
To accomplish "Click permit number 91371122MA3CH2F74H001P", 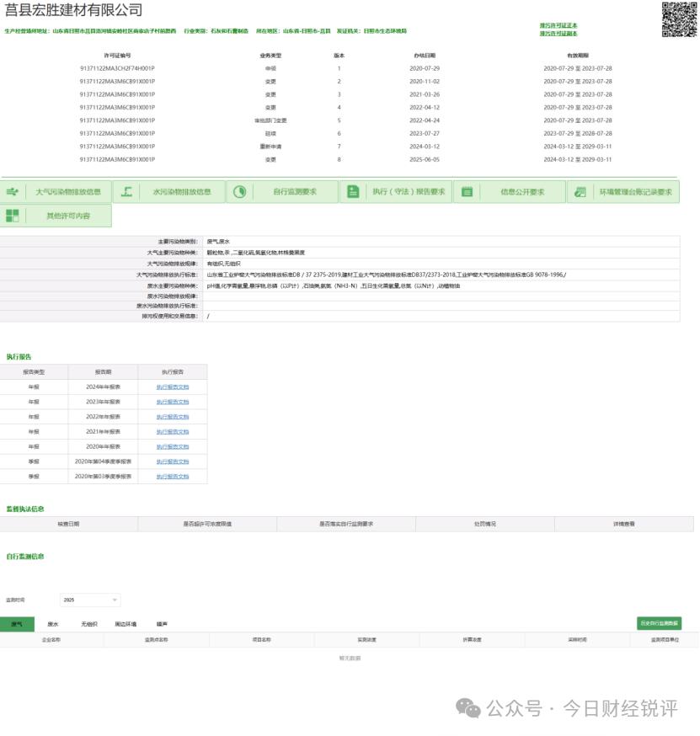I will [x=117, y=68].
